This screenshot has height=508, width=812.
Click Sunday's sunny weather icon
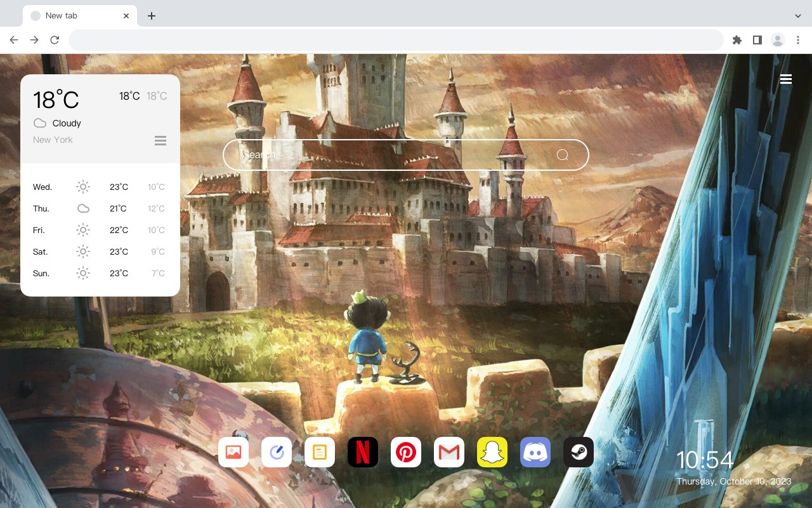(x=83, y=273)
